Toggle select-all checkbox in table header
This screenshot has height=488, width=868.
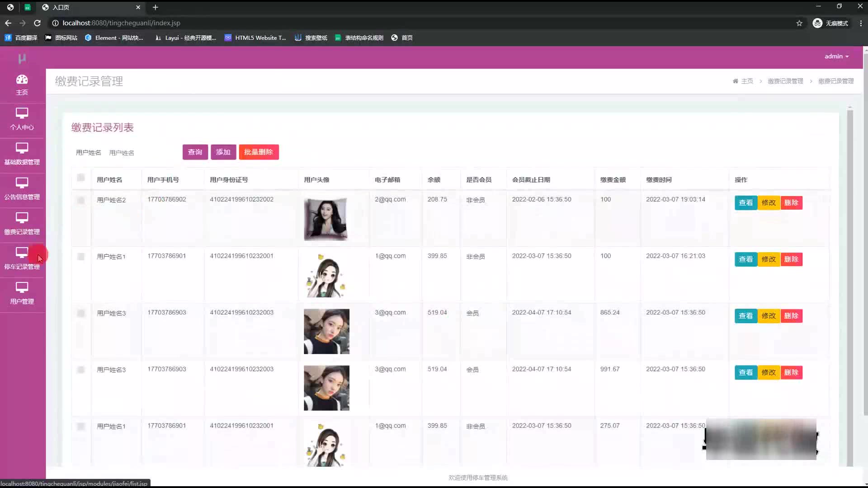(81, 178)
